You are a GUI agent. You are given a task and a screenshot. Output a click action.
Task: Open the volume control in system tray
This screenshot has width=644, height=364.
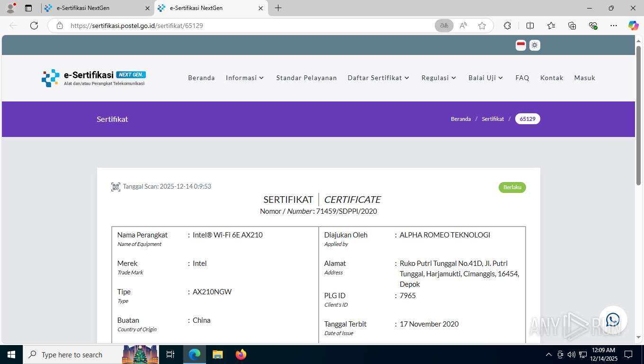[x=571, y=355]
